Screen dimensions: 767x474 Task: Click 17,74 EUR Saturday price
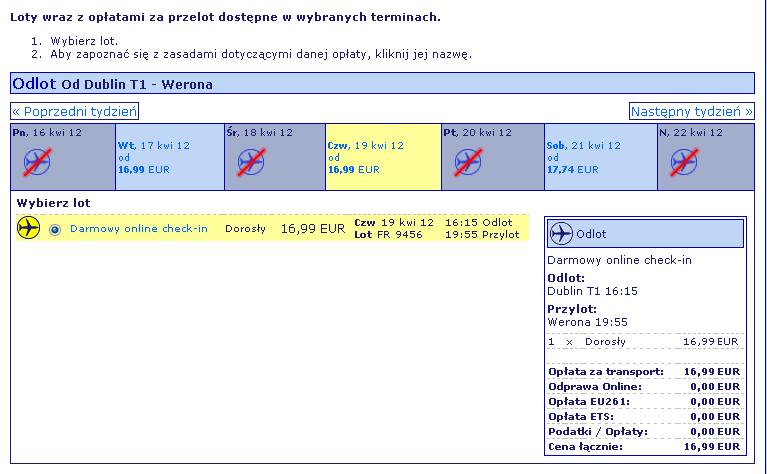[572, 170]
